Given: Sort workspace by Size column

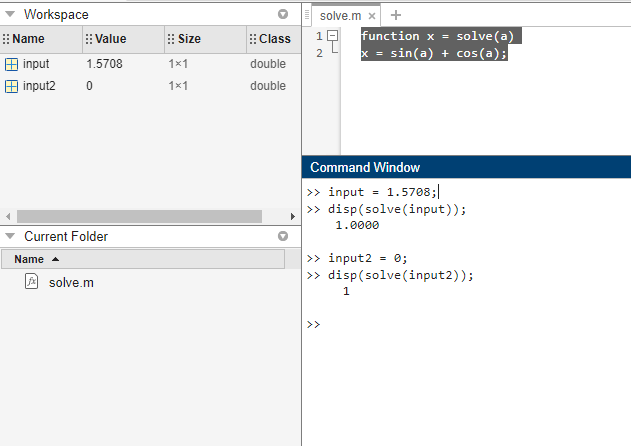Looking at the screenshot, I should pos(190,39).
